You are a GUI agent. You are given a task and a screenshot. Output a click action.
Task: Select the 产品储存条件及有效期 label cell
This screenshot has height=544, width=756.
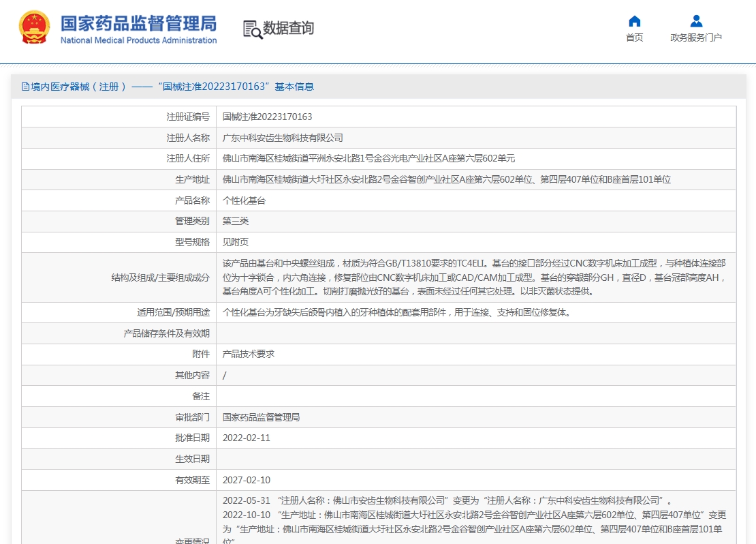119,333
